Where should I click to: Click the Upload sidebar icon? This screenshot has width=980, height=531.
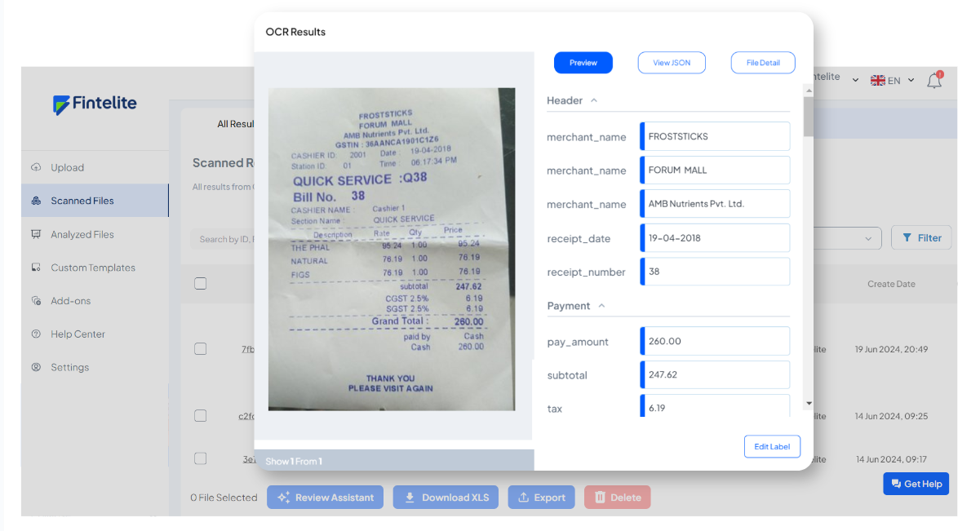point(36,167)
